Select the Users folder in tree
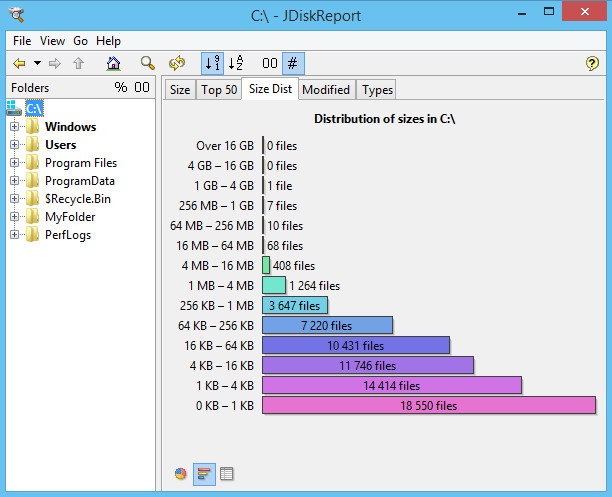 [x=60, y=145]
